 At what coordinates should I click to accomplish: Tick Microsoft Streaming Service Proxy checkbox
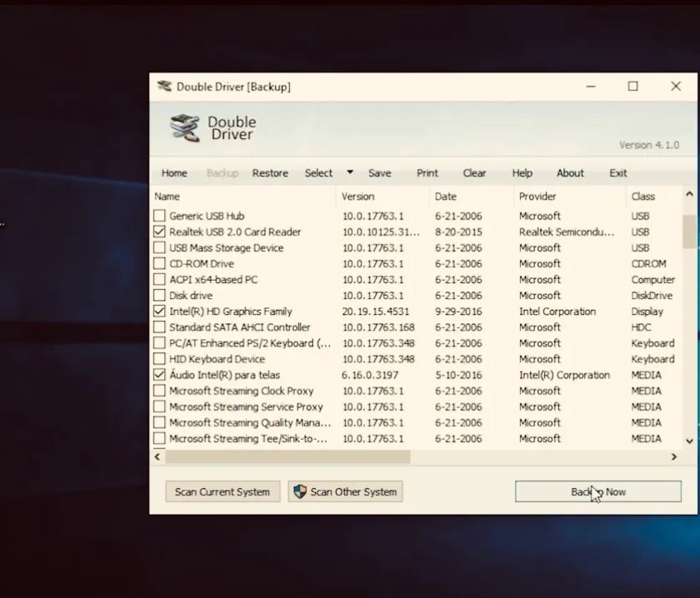pyautogui.click(x=159, y=406)
